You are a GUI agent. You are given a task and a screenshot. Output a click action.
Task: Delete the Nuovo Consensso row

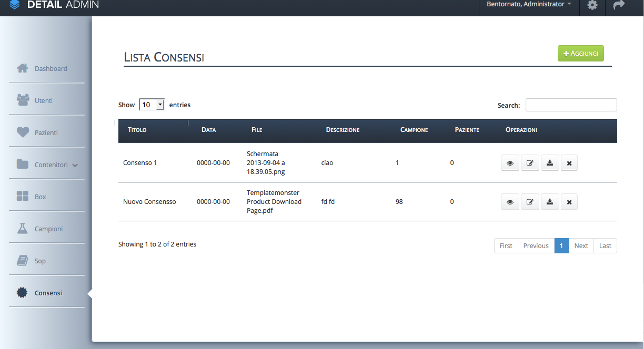coord(569,202)
